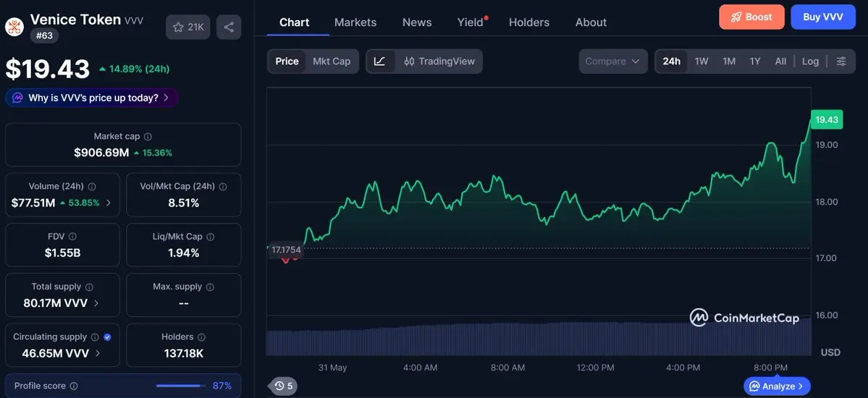Image resolution: width=868 pixels, height=398 pixels.
Task: Click the 137.18K holders value
Action: point(184,353)
